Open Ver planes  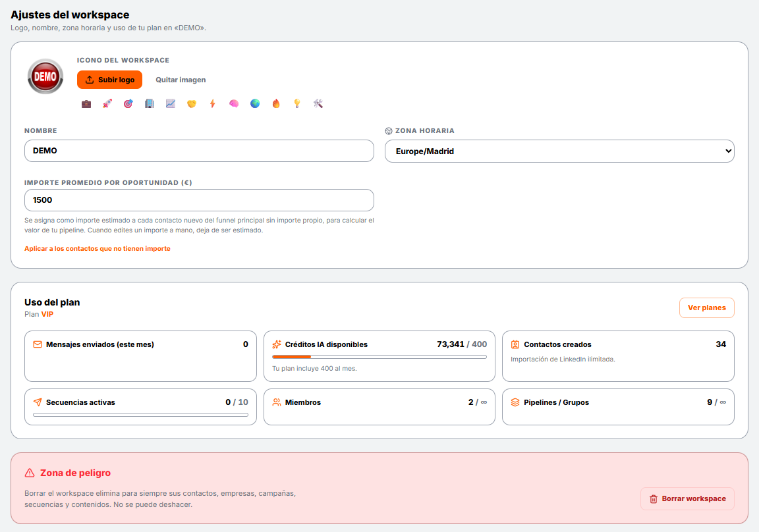707,307
